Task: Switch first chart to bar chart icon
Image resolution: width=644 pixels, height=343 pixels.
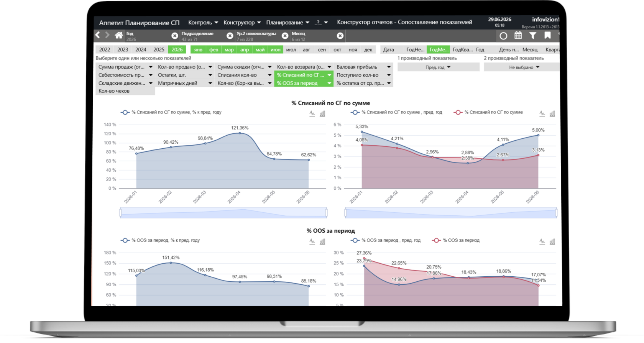Action: point(322,113)
